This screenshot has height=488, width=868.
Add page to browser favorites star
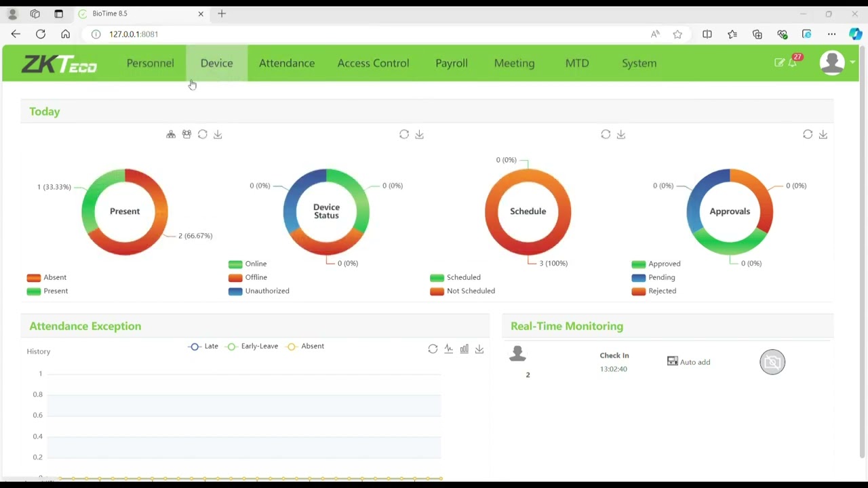tap(677, 34)
